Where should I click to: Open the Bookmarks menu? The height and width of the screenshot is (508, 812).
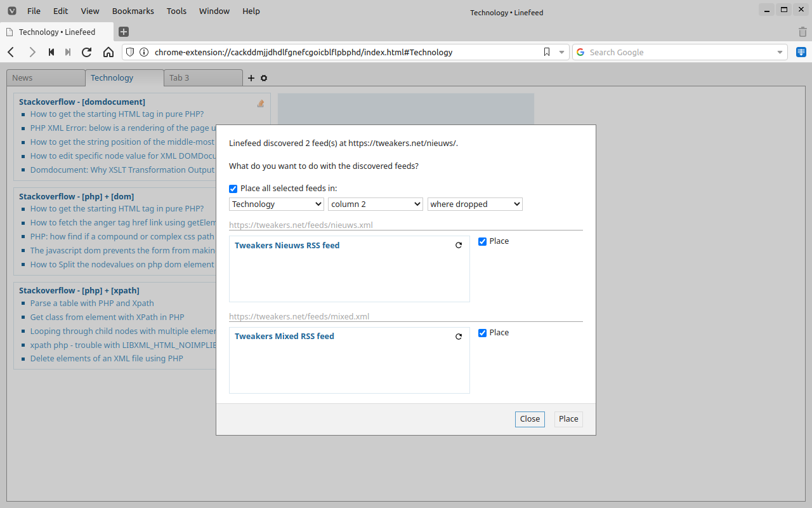click(133, 11)
